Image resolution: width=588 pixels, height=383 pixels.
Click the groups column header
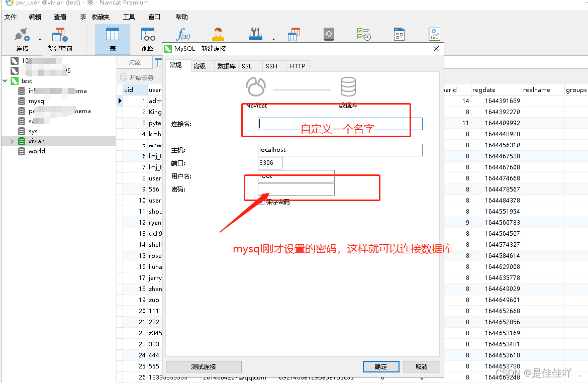[x=576, y=89]
